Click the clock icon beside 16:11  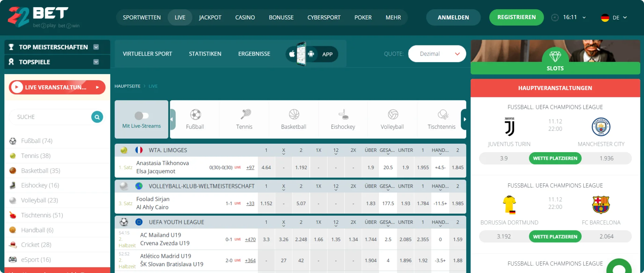pyautogui.click(x=555, y=17)
